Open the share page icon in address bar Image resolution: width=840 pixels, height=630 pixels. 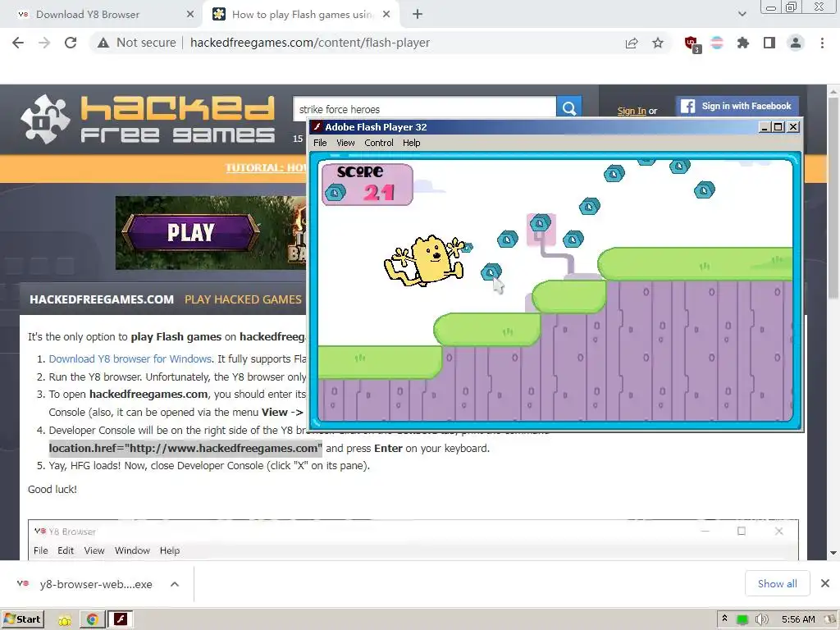click(632, 43)
